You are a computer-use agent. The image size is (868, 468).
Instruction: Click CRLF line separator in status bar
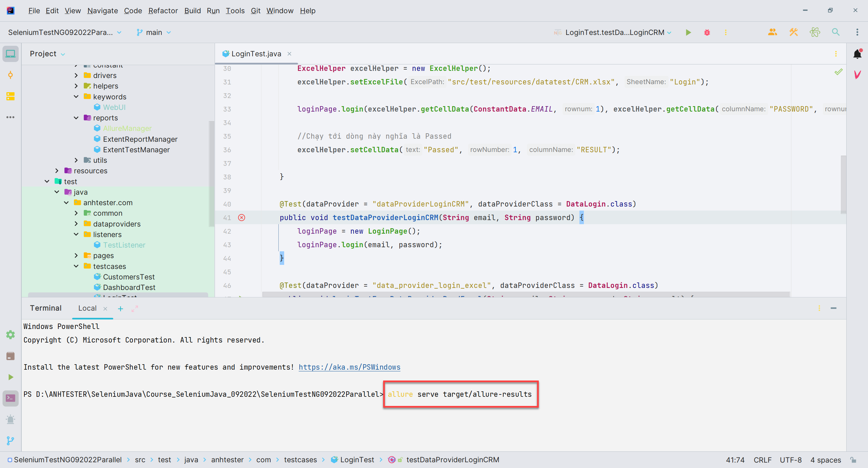tap(762, 460)
